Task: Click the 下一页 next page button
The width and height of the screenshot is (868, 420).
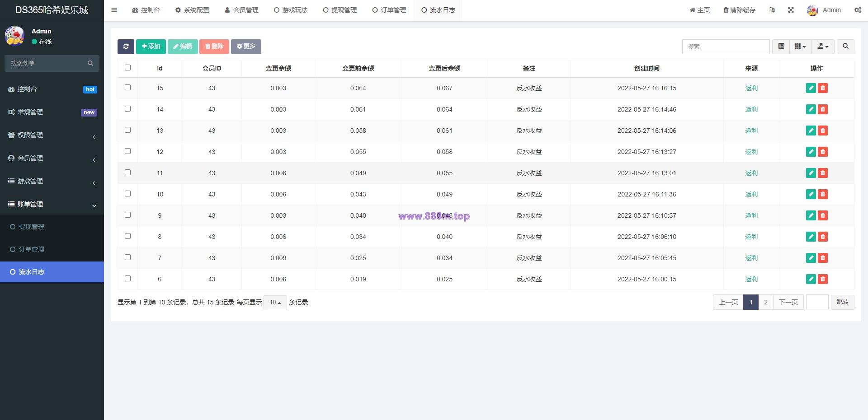Action: 788,302
